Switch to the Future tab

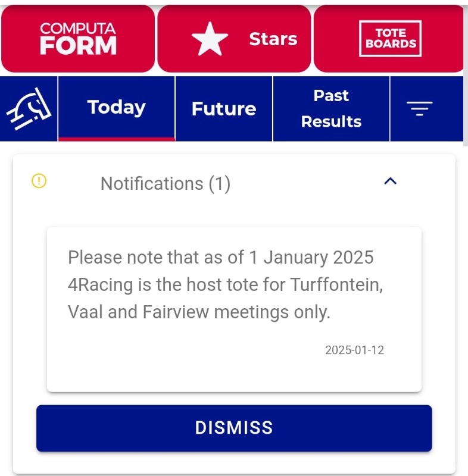224,109
